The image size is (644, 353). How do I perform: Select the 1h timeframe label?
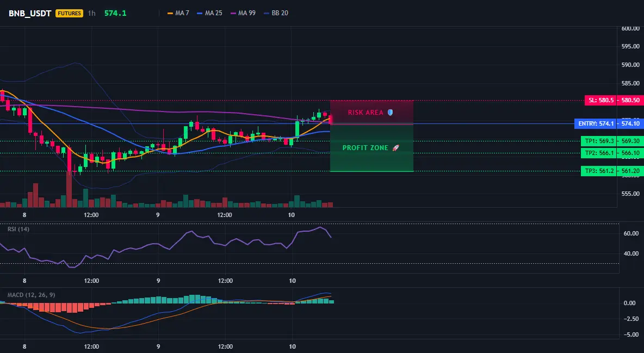(91, 13)
